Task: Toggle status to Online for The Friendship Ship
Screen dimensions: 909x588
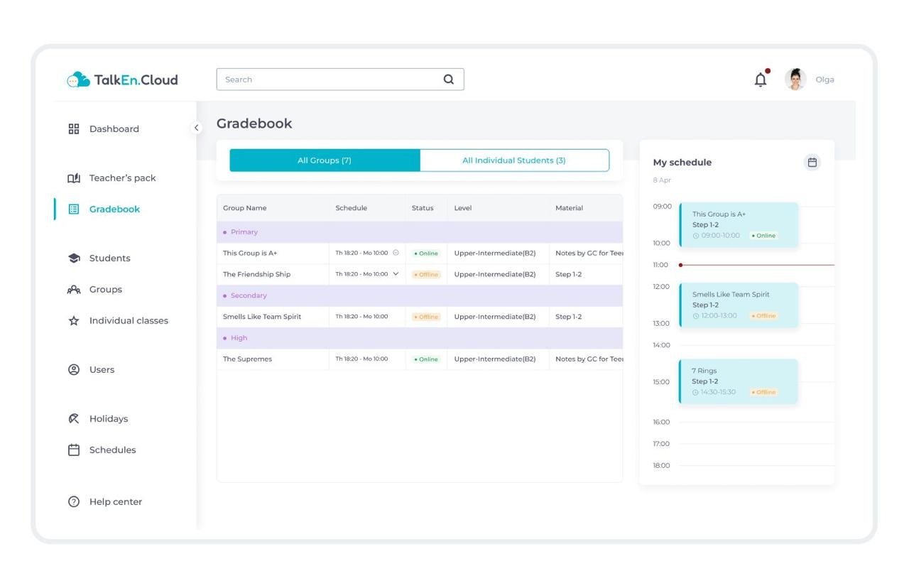Action: 425,273
